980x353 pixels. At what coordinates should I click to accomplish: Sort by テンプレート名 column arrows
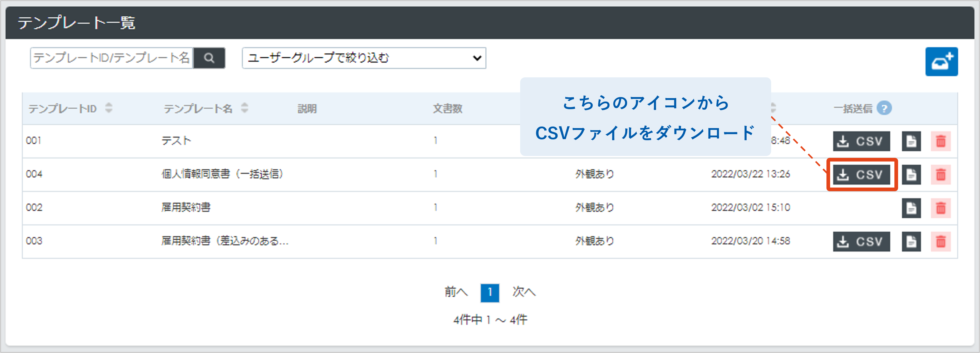tap(245, 108)
